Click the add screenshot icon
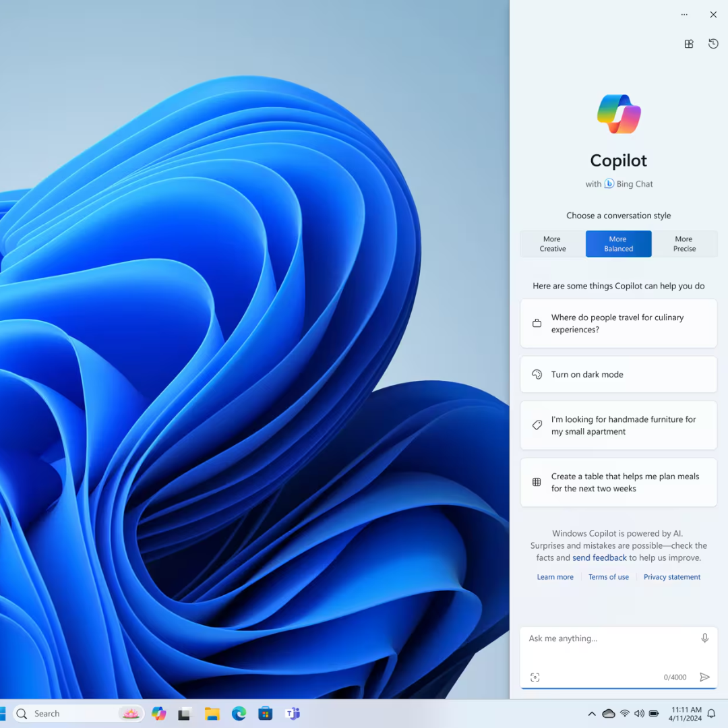The height and width of the screenshot is (728, 728). [x=535, y=677]
